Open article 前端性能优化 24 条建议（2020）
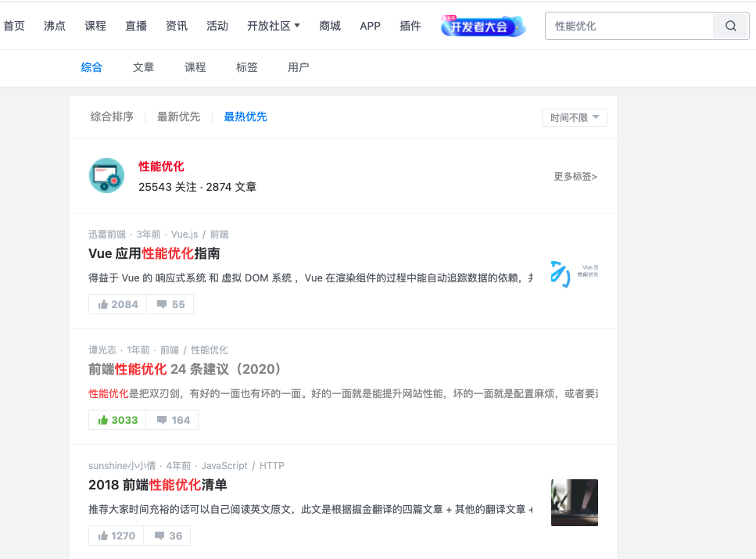 185,369
